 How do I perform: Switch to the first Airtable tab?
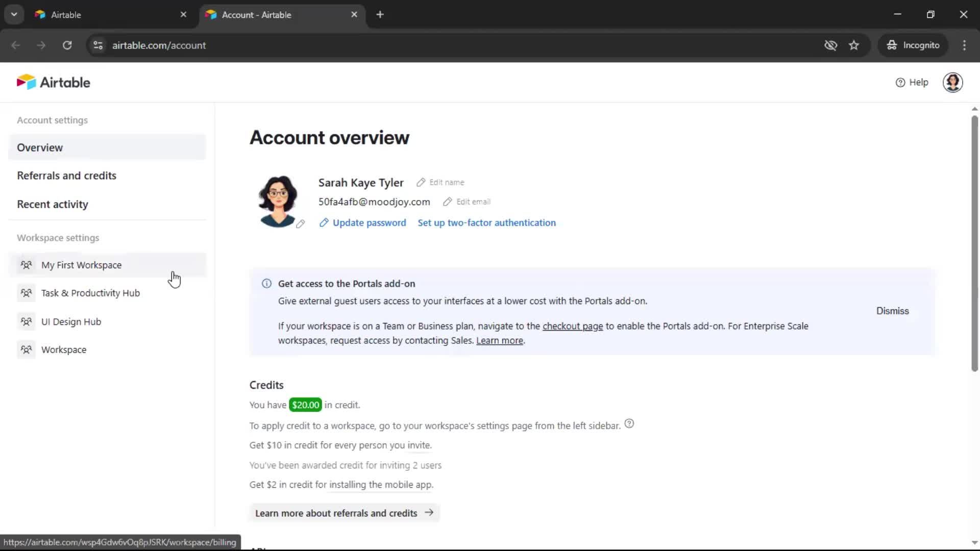click(x=110, y=15)
